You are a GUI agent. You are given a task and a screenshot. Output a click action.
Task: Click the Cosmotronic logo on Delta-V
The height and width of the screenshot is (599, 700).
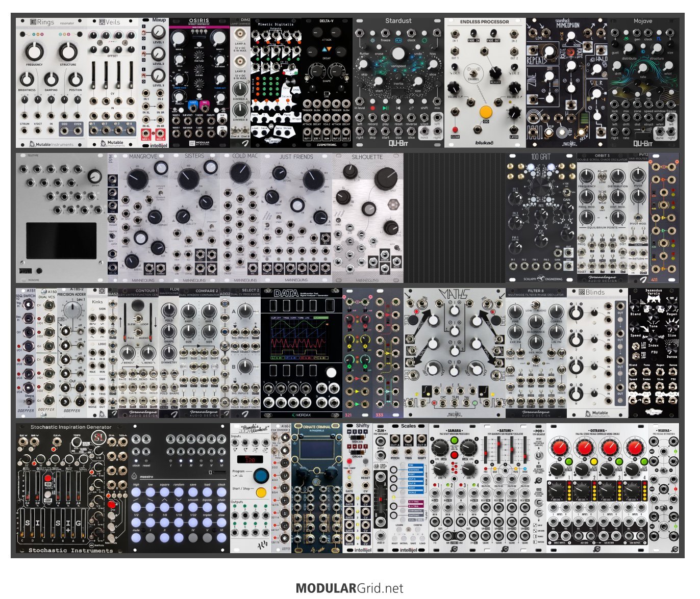click(327, 144)
